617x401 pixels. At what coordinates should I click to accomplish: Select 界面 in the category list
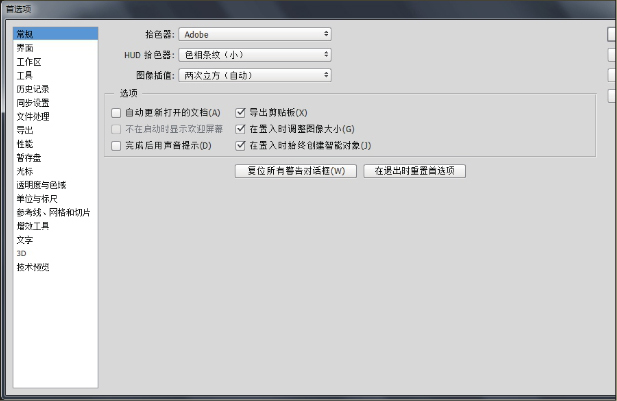(25, 47)
